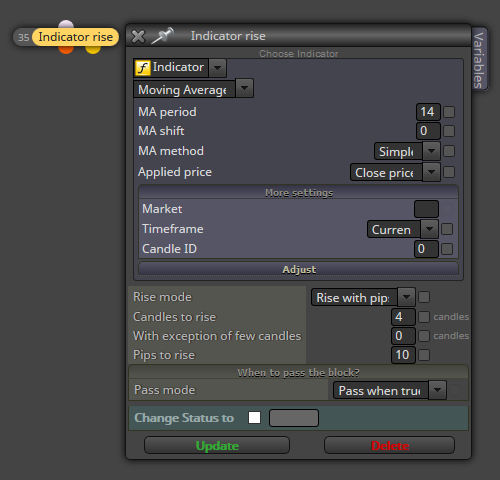Open the Applied price Close price dropdown

click(x=431, y=172)
